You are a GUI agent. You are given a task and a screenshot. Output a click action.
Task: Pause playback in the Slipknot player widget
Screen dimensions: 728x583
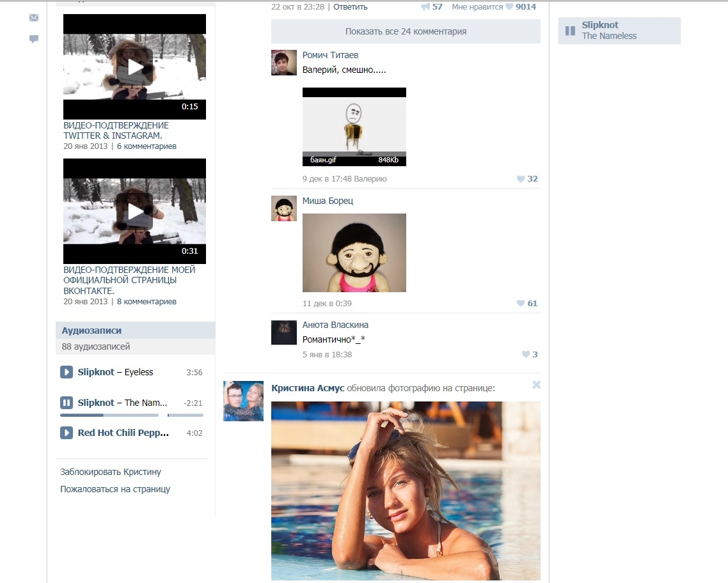point(570,31)
